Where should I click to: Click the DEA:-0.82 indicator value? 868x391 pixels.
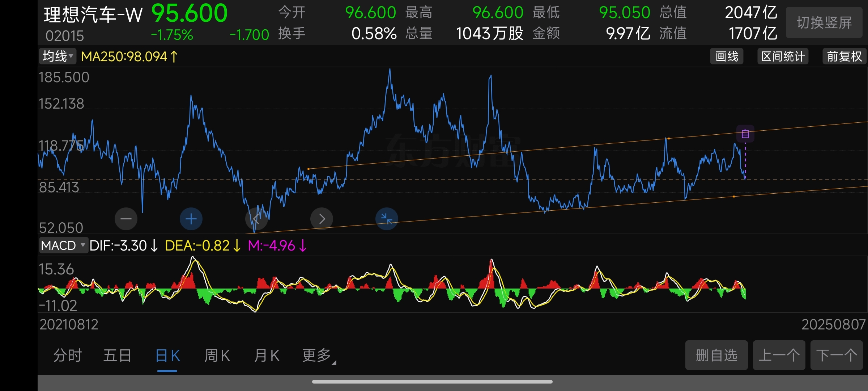click(x=203, y=246)
